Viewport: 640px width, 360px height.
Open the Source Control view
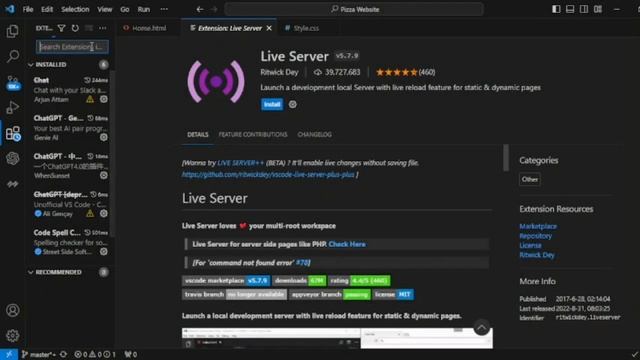13,83
